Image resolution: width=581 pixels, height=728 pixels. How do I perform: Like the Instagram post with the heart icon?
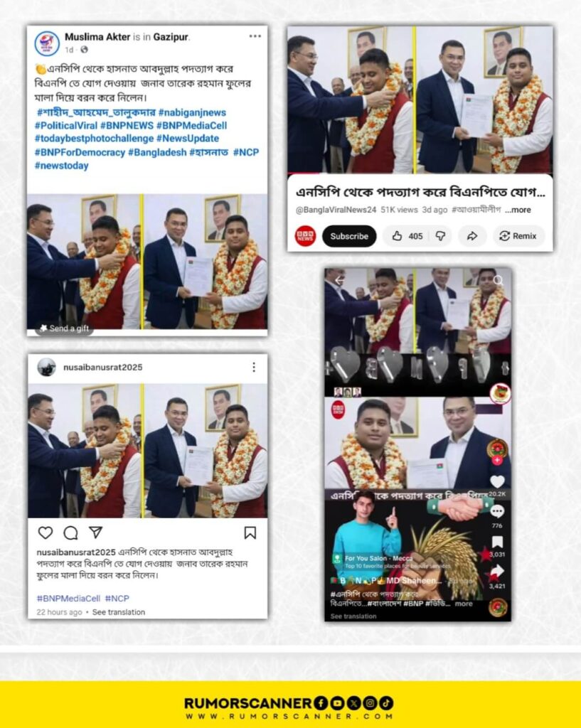click(x=45, y=532)
